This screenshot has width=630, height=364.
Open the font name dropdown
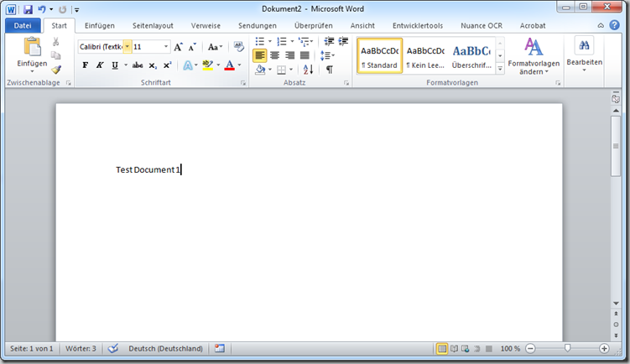127,47
